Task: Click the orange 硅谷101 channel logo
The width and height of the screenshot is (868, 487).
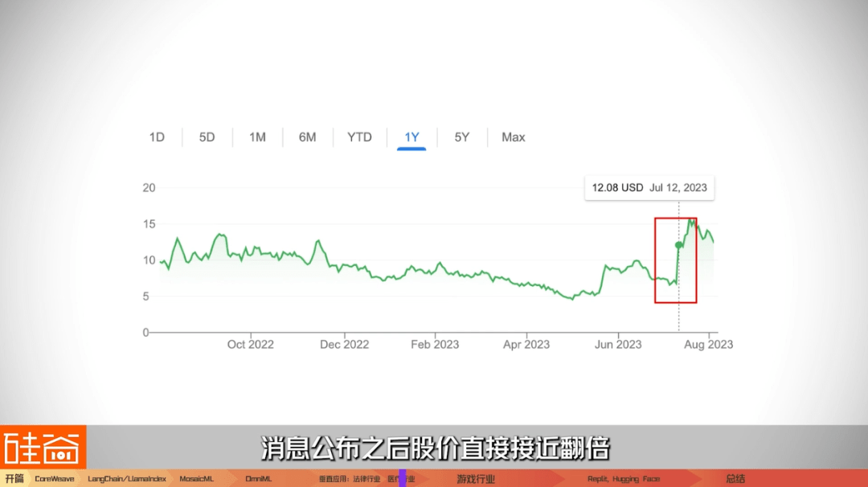Action: [43, 447]
